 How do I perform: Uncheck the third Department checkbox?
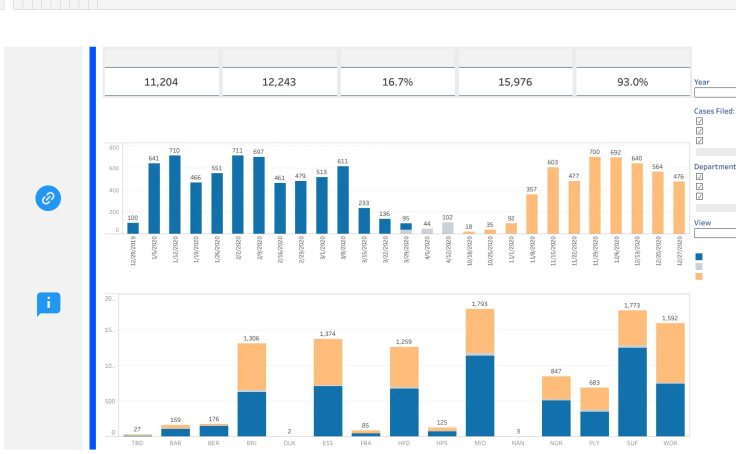pos(699,196)
